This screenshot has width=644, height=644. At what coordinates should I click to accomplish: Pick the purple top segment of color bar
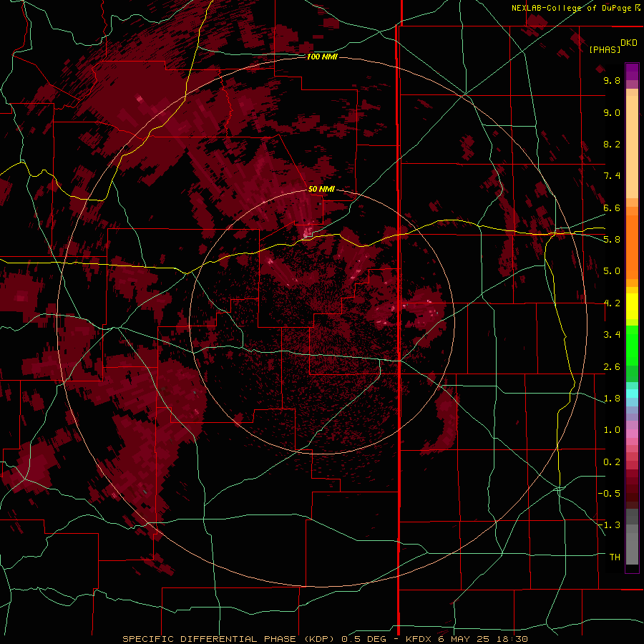coord(632,72)
